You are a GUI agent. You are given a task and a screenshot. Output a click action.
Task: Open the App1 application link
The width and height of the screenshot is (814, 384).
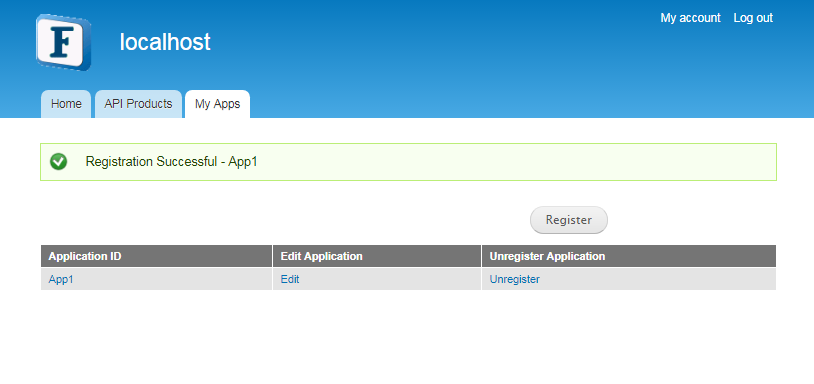coord(61,279)
